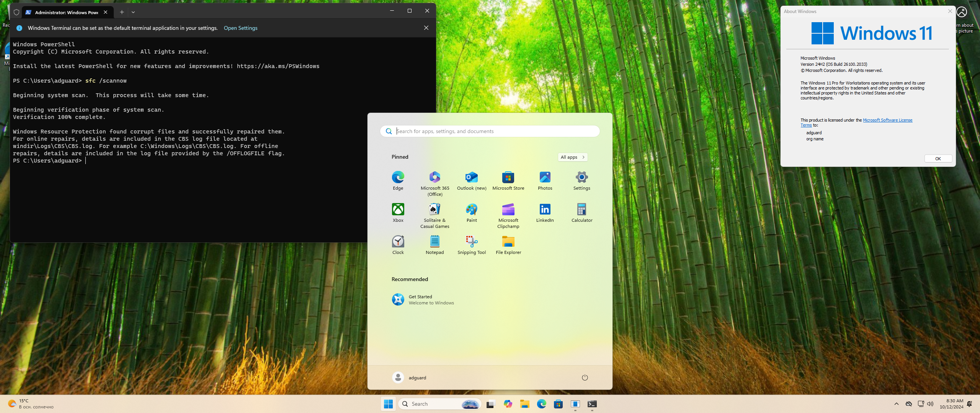This screenshot has height=413, width=980.
Task: Open Microsoft Clipchamp
Action: point(508,216)
